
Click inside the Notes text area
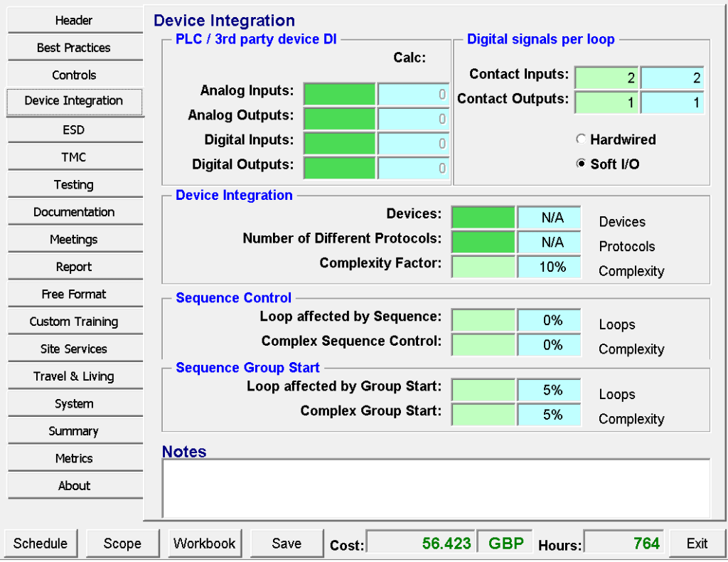[435, 488]
